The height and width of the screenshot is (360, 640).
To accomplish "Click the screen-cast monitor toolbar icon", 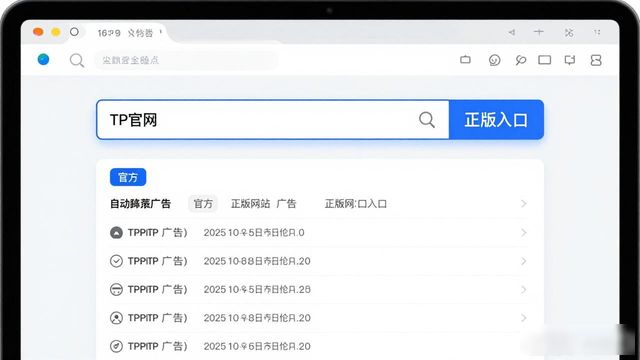I will pos(570,60).
